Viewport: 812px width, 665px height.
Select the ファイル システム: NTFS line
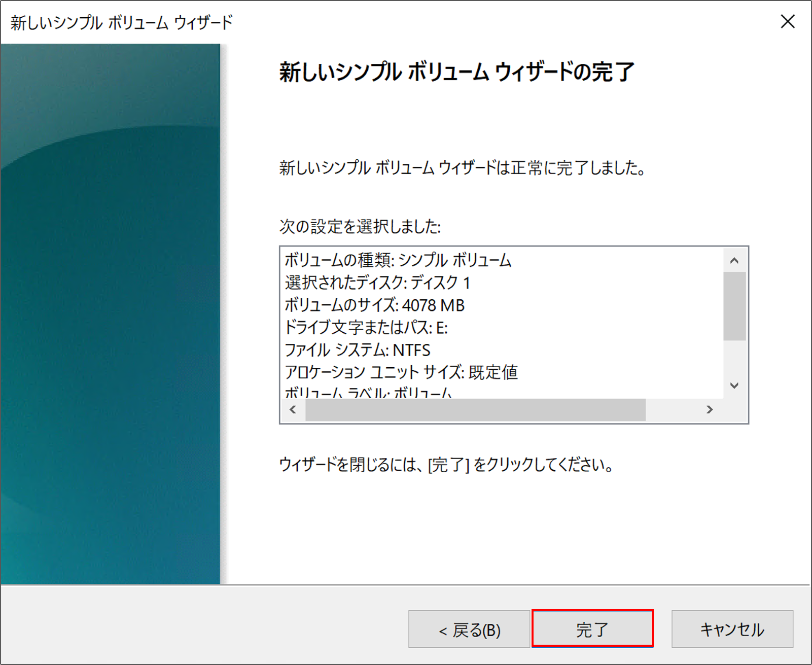click(x=357, y=350)
